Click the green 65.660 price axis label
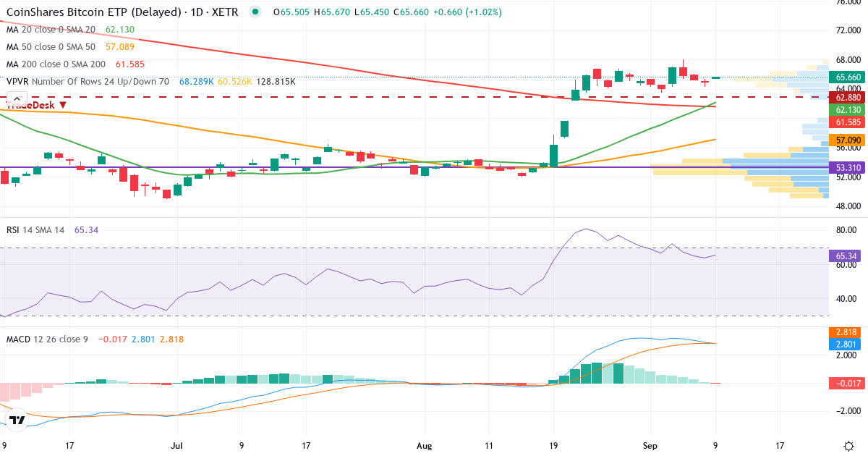868x456 pixels. pyautogui.click(x=847, y=77)
